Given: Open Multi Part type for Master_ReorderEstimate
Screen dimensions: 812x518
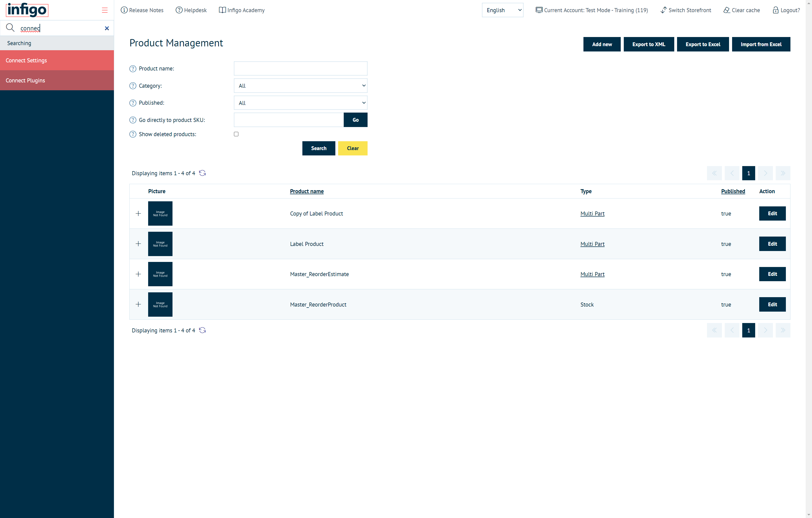Looking at the screenshot, I should (593, 274).
